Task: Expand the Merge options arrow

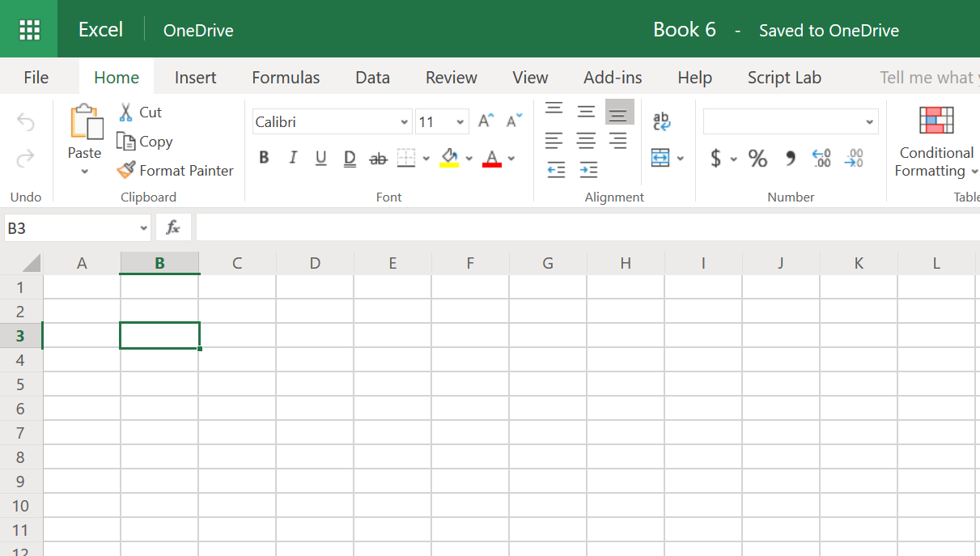Action: (x=681, y=159)
